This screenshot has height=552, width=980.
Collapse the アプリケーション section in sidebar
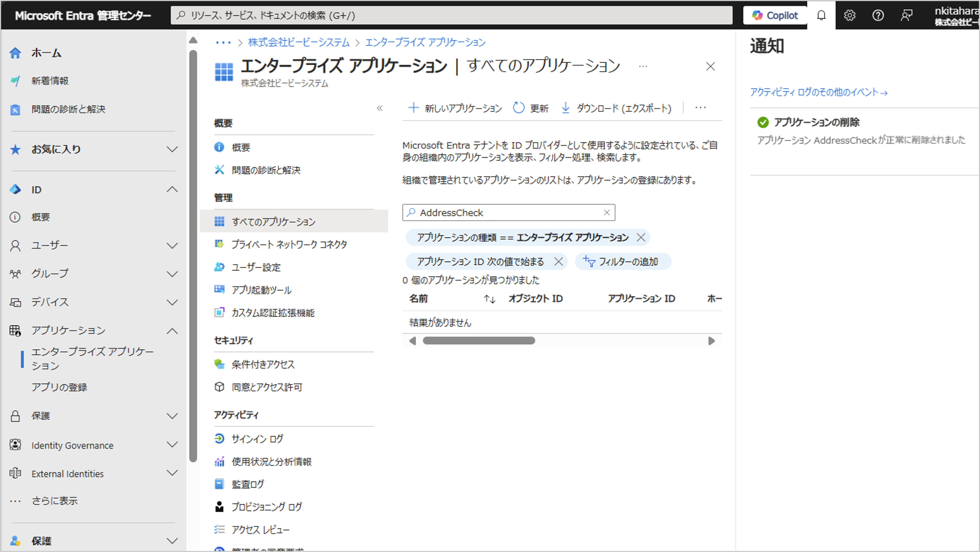172,331
